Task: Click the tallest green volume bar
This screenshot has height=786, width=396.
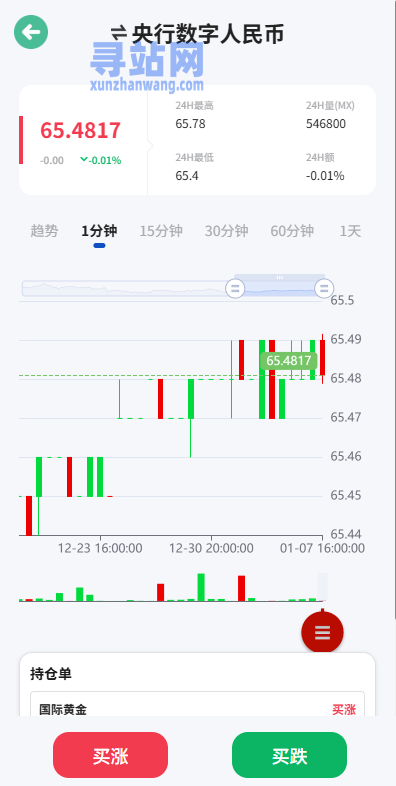Action: 201,587
